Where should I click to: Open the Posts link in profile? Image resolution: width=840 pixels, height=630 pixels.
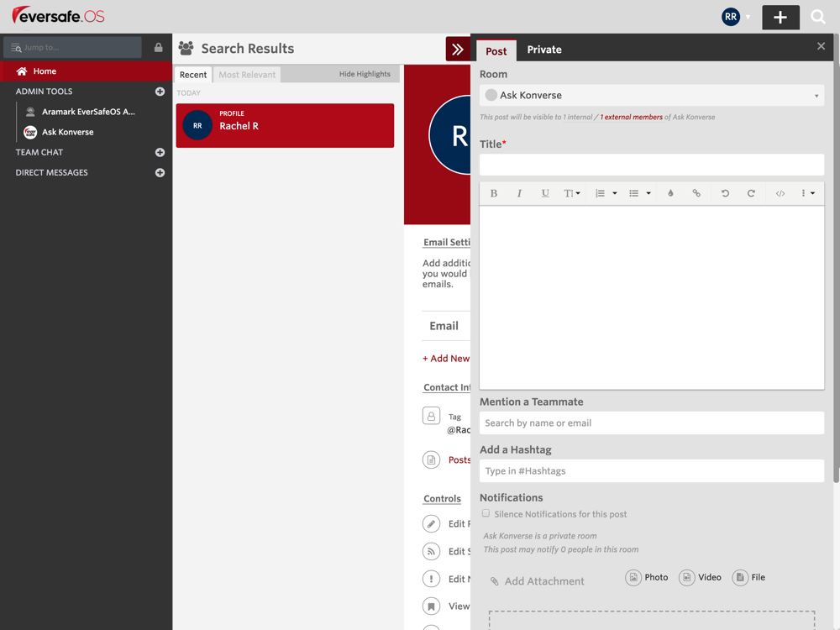459,459
